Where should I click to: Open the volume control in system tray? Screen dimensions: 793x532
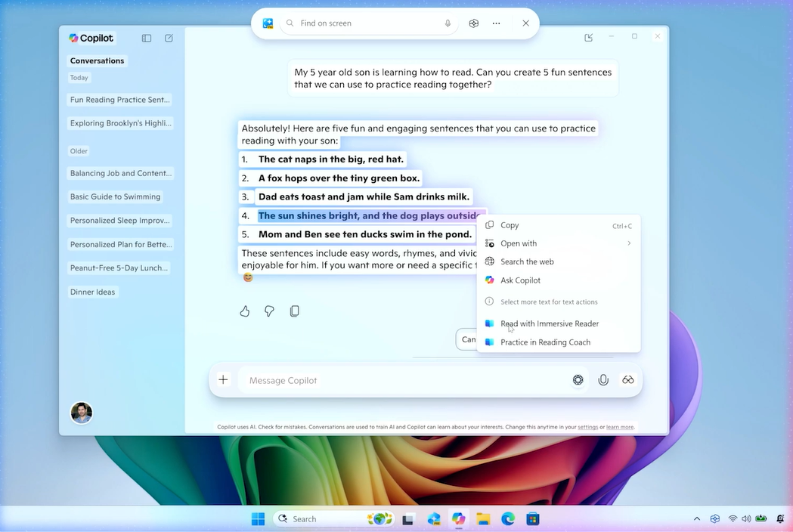746,518
